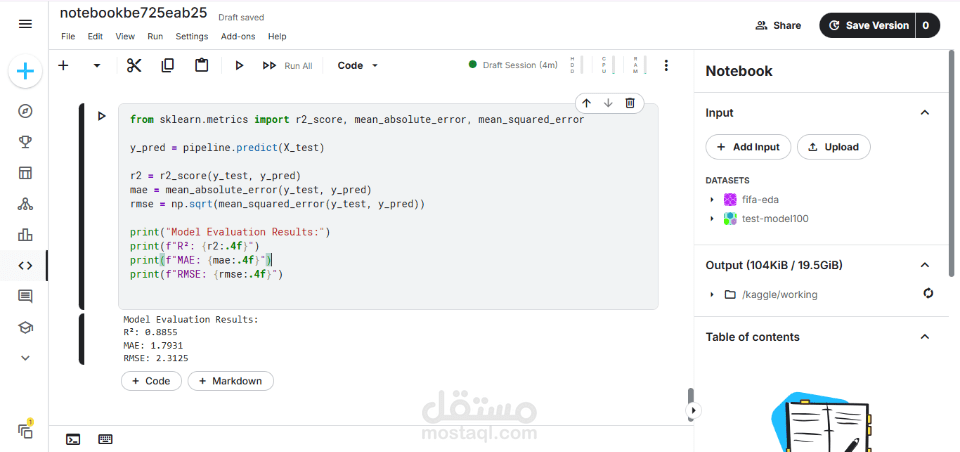Open the File menu
This screenshot has height=452, width=960.
click(68, 36)
